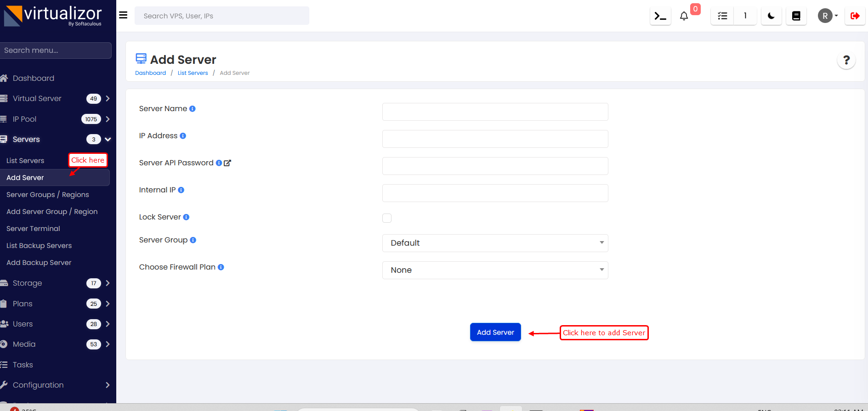Open the user profile avatar dropdown
868x411 pixels.
click(827, 16)
